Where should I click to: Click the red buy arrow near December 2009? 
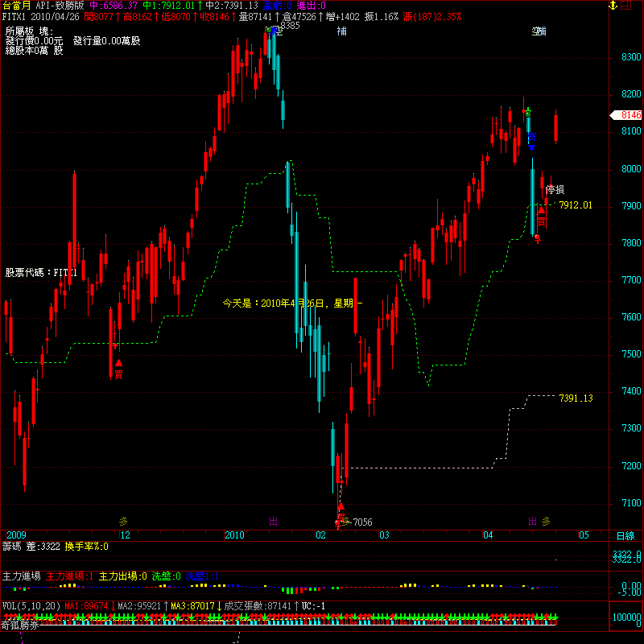118,345
